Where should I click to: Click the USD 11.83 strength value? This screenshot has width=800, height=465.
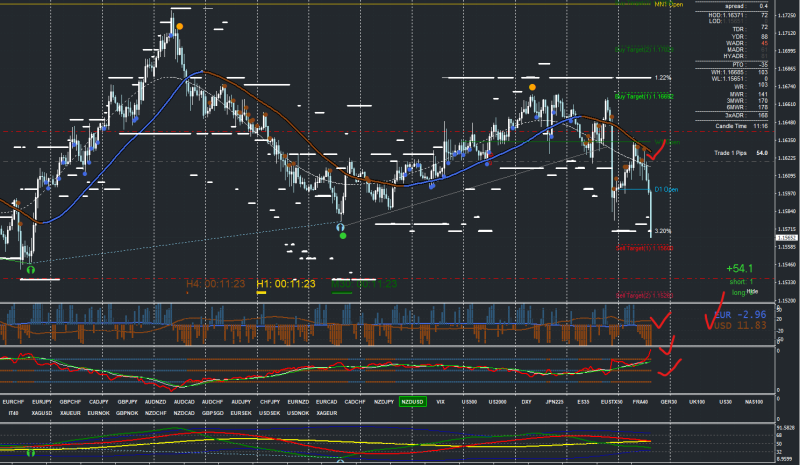tap(740, 326)
